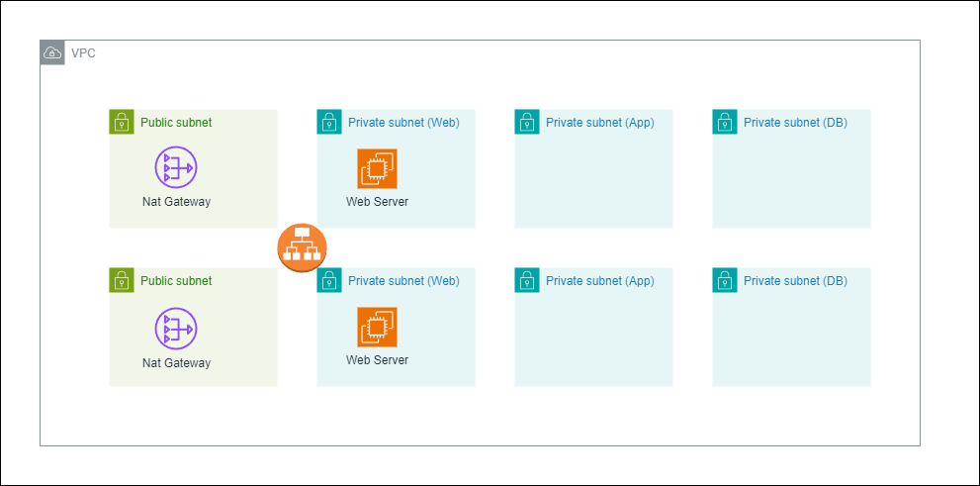Select upper Private subnet (Web) lock icon
This screenshot has width=980, height=486.
pos(329,122)
